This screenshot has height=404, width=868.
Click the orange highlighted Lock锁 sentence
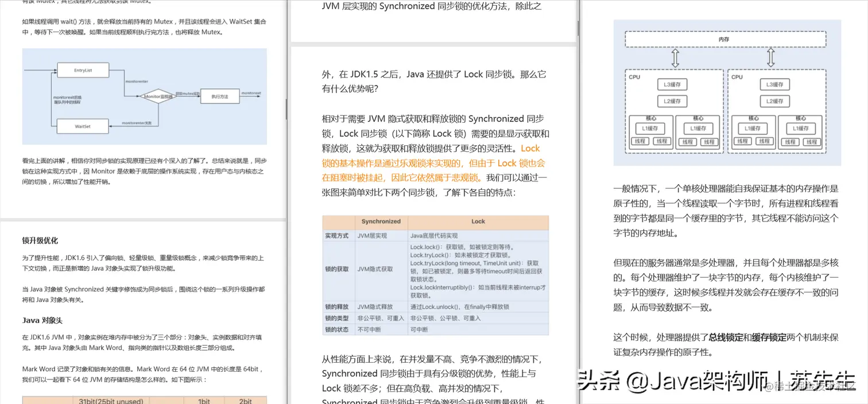(x=433, y=163)
